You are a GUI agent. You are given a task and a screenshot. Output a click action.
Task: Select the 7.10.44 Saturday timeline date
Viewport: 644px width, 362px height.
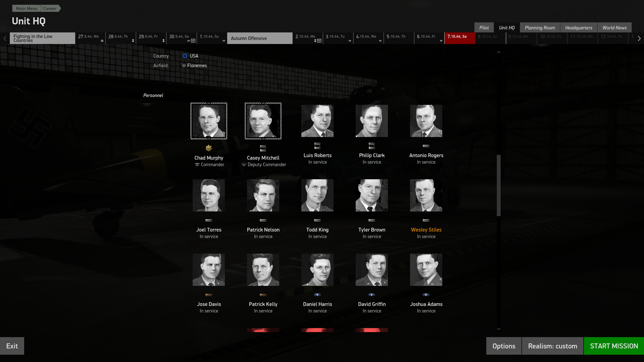click(x=459, y=38)
